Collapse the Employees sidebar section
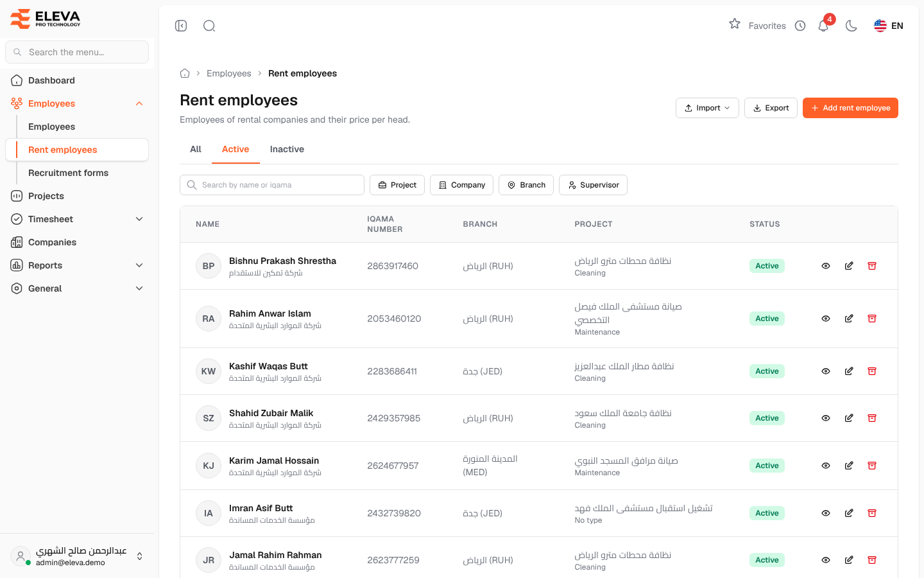The width and height of the screenshot is (924, 578). click(x=77, y=103)
